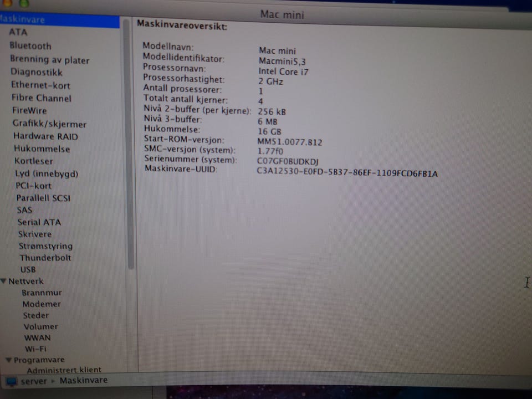Viewport: 532px width, 399px height.
Task: Select Fibre Channel item
Action: point(42,98)
